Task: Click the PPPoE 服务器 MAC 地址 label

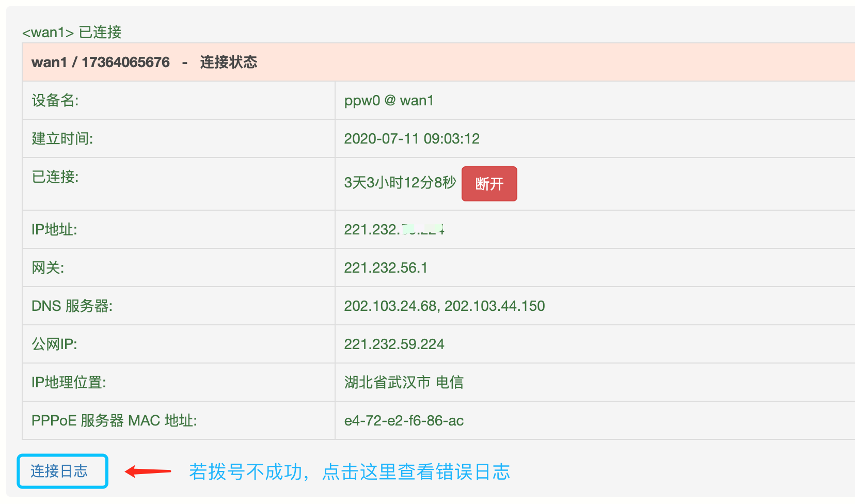Action: (114, 420)
